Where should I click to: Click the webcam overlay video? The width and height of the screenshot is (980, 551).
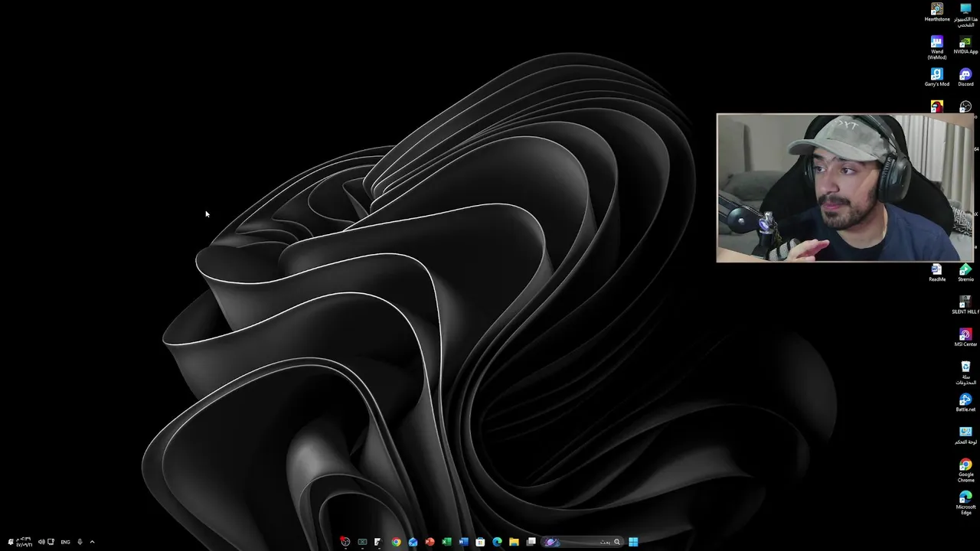pos(845,188)
